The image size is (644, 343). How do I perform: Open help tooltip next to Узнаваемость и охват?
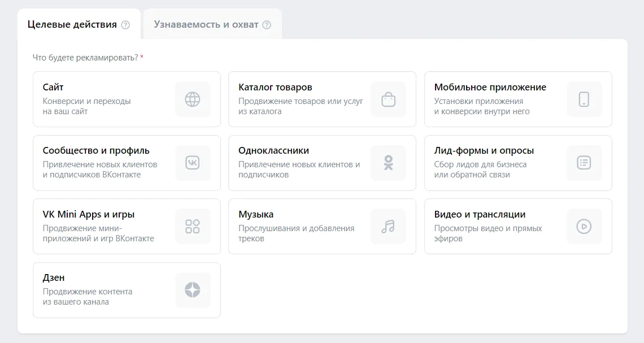coord(267,25)
